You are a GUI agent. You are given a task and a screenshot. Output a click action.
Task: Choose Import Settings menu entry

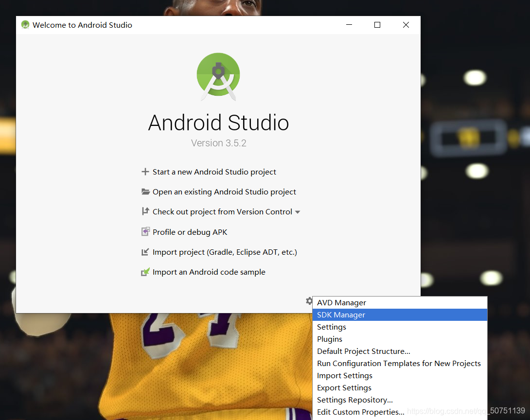pyautogui.click(x=400, y=376)
